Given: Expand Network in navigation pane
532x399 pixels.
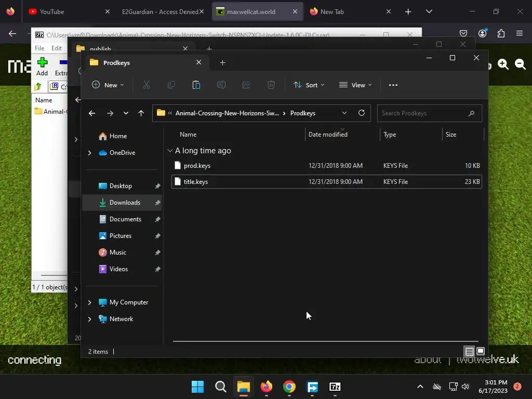Looking at the screenshot, I should pyautogui.click(x=89, y=319).
